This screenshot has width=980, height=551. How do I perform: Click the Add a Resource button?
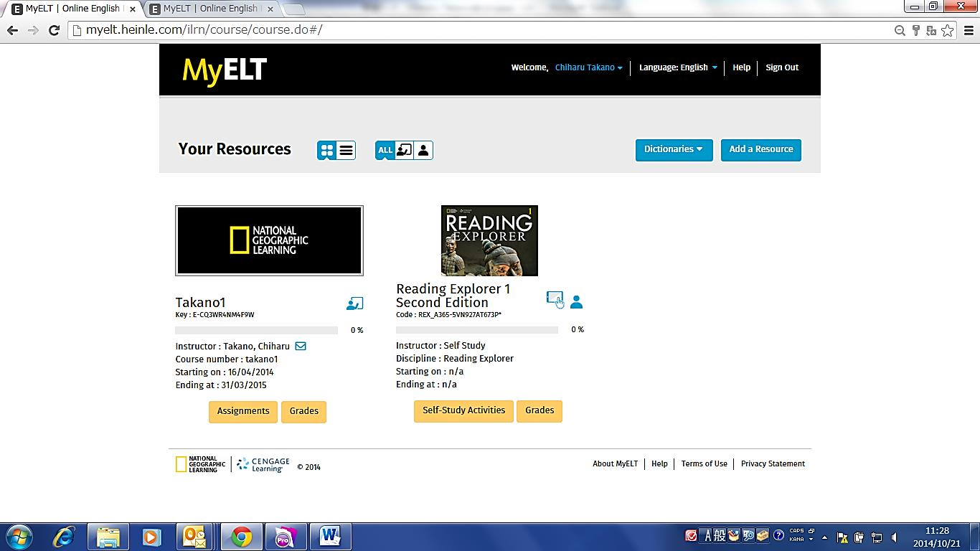point(761,149)
